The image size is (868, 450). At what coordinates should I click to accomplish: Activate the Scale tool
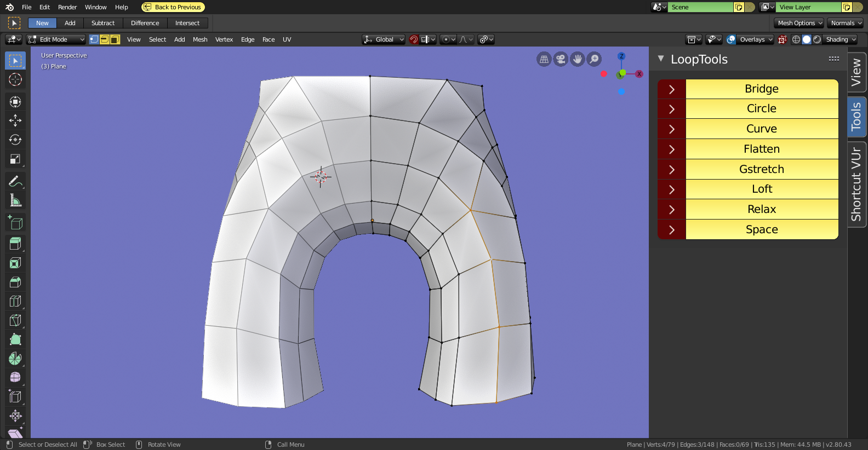pyautogui.click(x=15, y=159)
